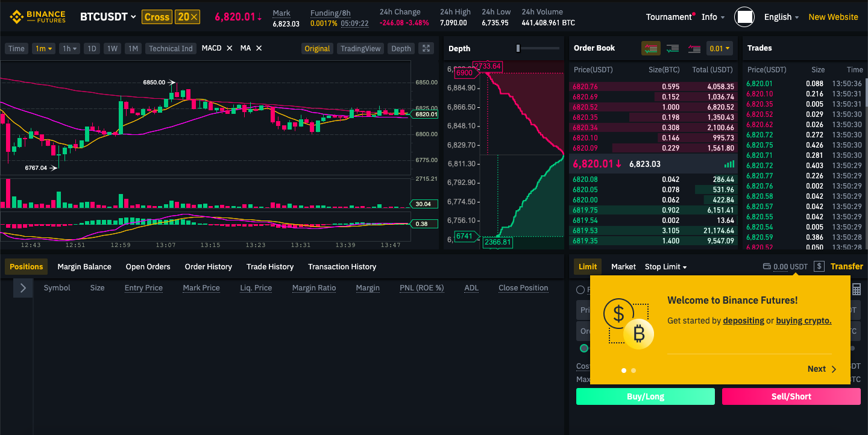This screenshot has height=435, width=868.
Task: Open the Positions tab
Action: 27,266
